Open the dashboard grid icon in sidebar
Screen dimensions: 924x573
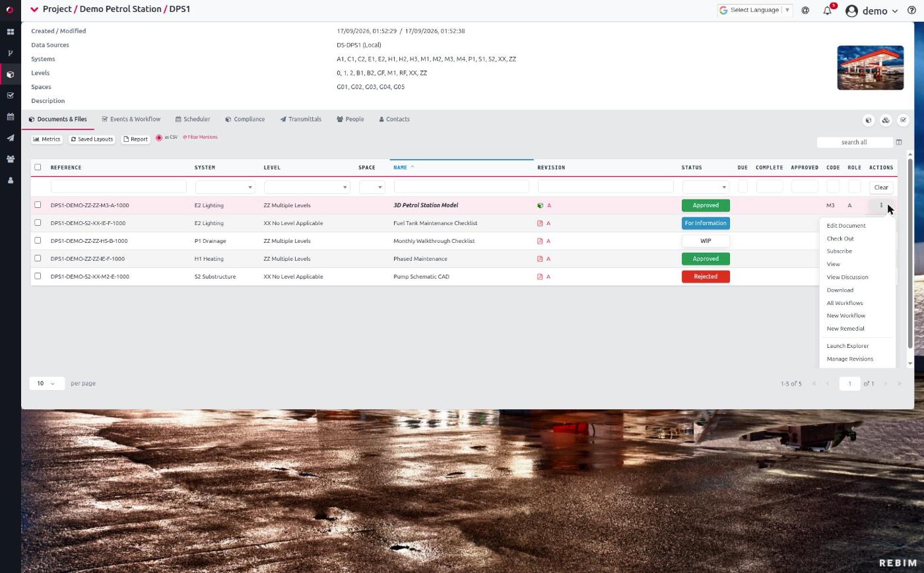10,32
